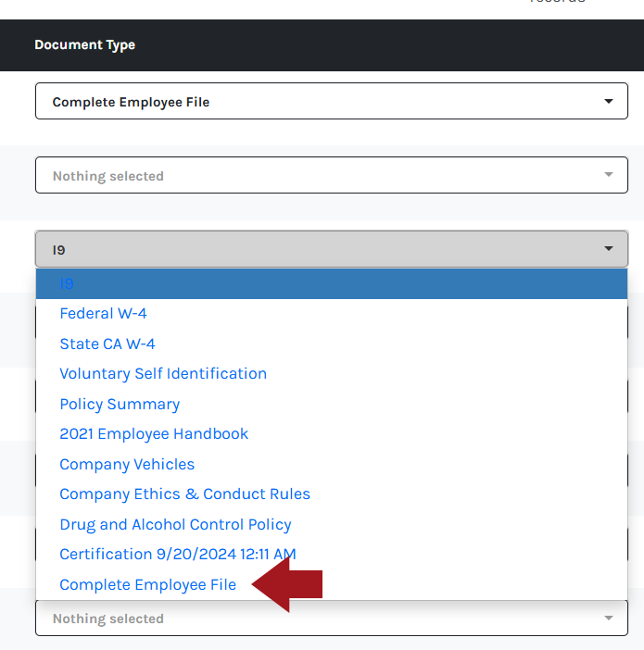The height and width of the screenshot is (650, 644).
Task: Collapse the open I9 dropdown
Action: point(332,249)
